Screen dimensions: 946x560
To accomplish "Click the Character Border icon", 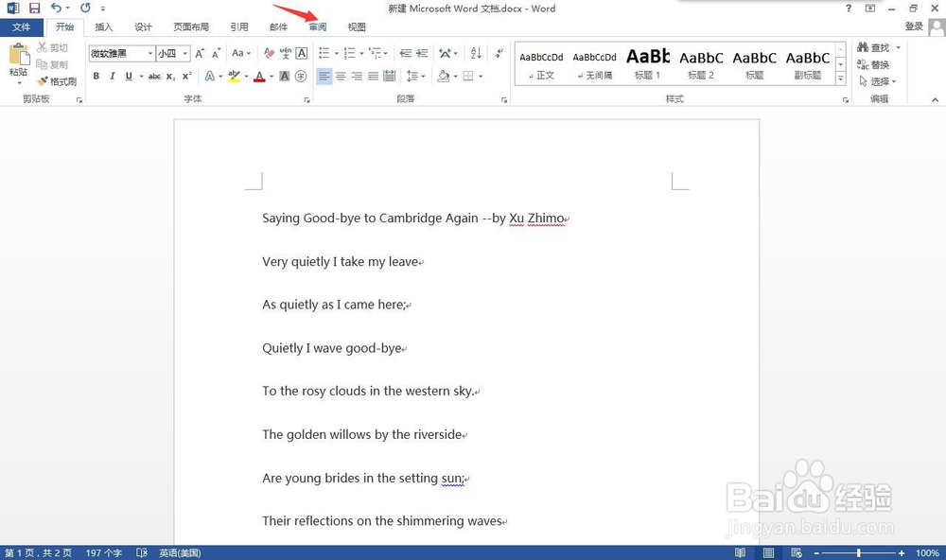I will (302, 53).
